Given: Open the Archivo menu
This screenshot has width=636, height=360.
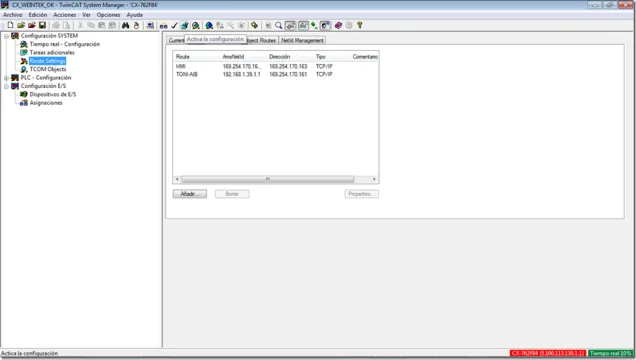Looking at the screenshot, I should pyautogui.click(x=13, y=15).
